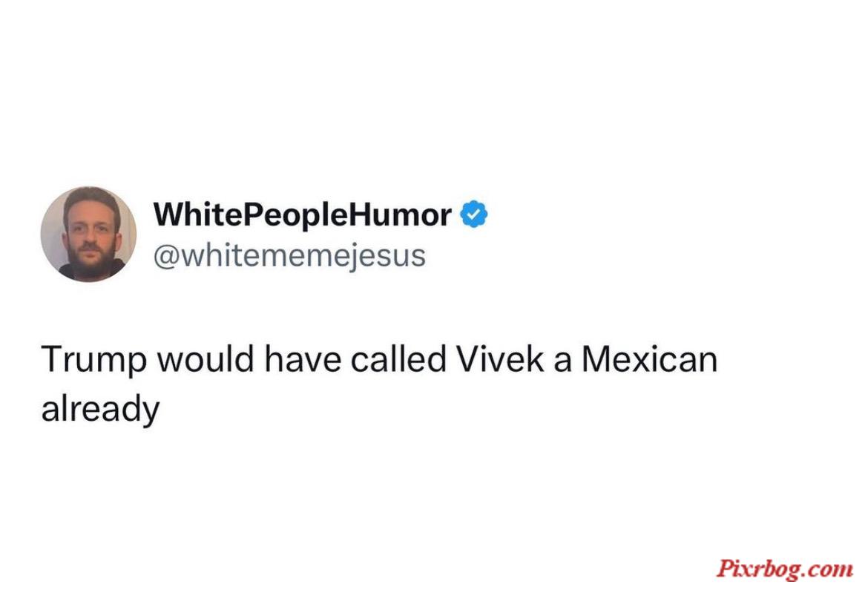Select the name Vivek in the tweet
The image size is (868, 593).
coord(501,358)
